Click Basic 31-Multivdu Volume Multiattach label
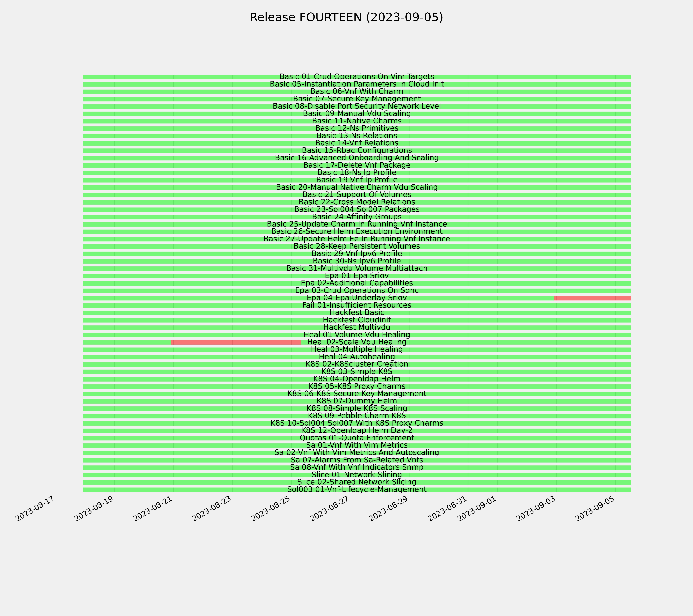 [357, 268]
